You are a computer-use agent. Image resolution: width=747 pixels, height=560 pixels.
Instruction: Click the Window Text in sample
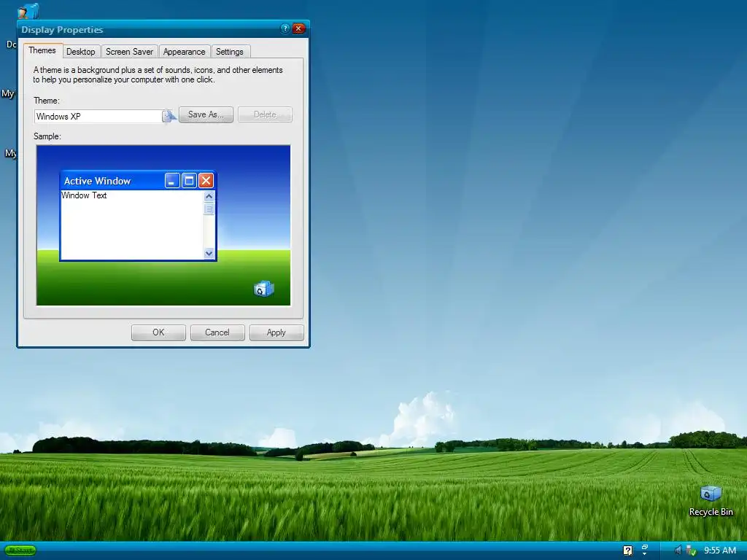84,195
